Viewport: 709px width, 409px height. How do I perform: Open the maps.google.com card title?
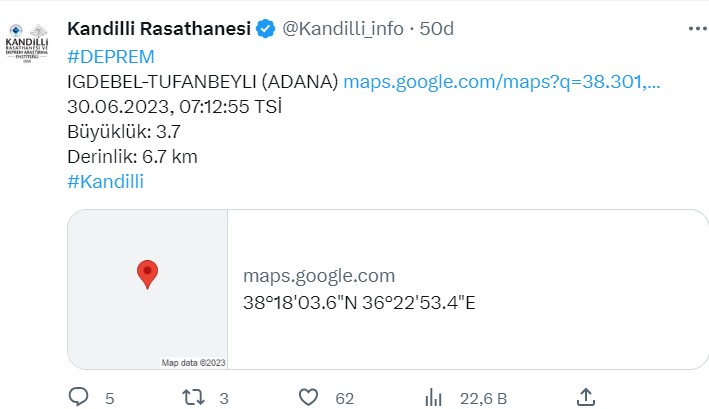[319, 276]
